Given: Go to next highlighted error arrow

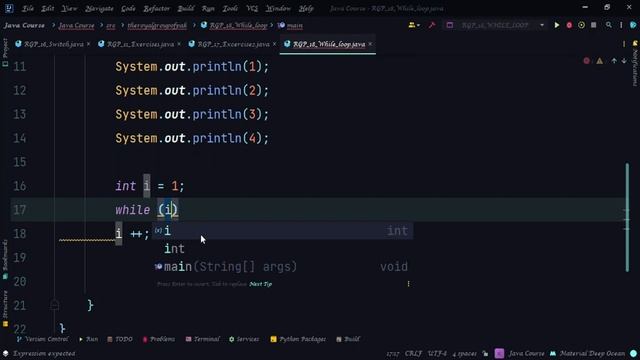Looking at the screenshot, I should tap(624, 61).
